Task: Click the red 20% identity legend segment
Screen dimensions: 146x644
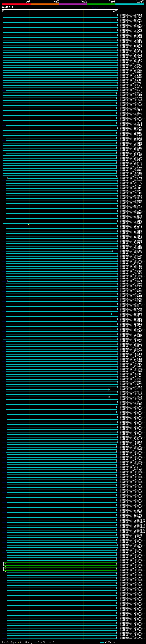Action: [16, 4]
